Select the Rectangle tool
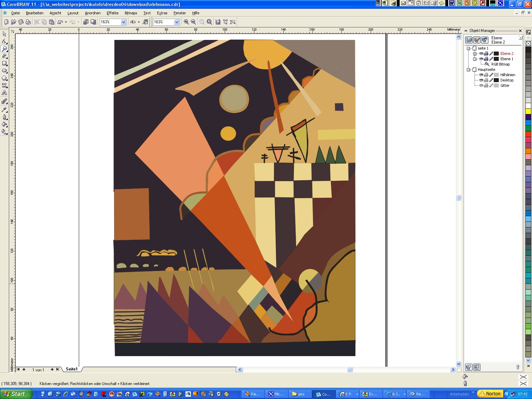Screen dimensions: 532x399 [4, 63]
